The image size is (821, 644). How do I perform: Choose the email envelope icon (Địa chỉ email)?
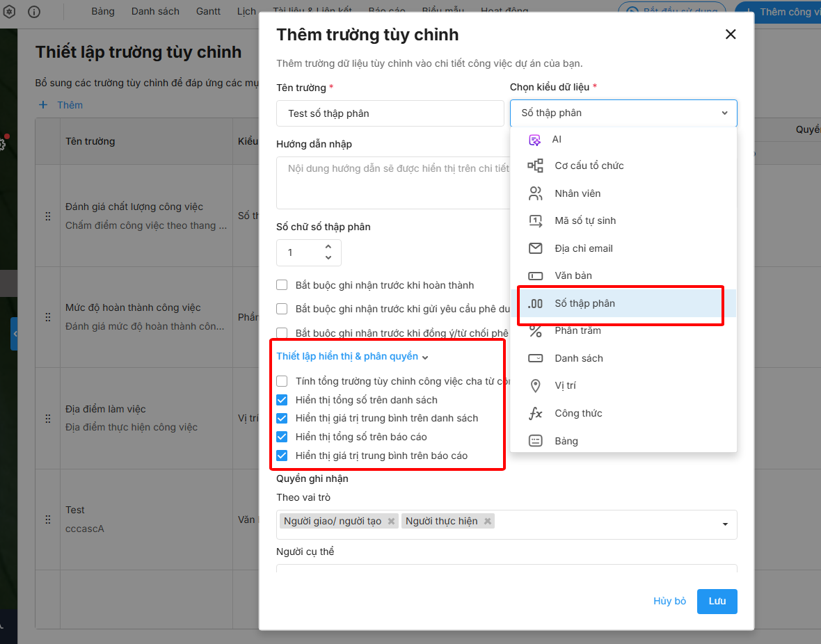point(535,248)
